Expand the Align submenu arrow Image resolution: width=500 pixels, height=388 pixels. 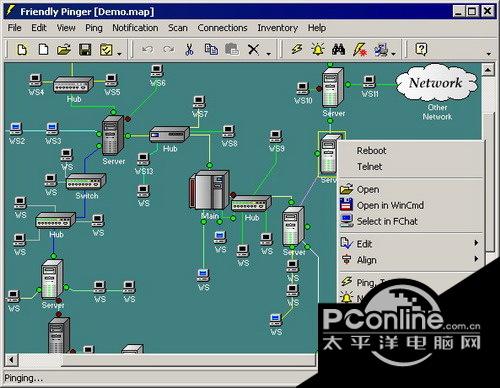point(476,259)
